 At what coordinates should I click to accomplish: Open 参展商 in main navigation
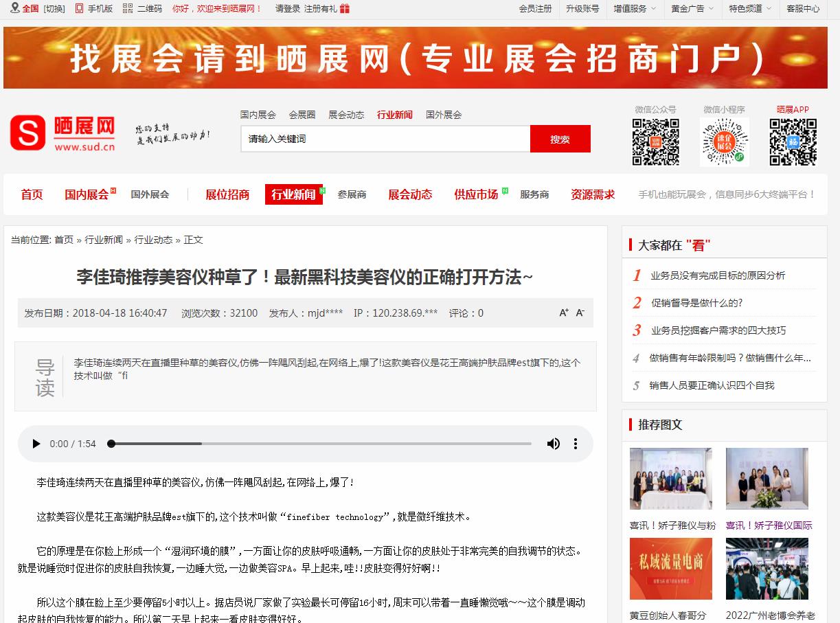coord(352,194)
